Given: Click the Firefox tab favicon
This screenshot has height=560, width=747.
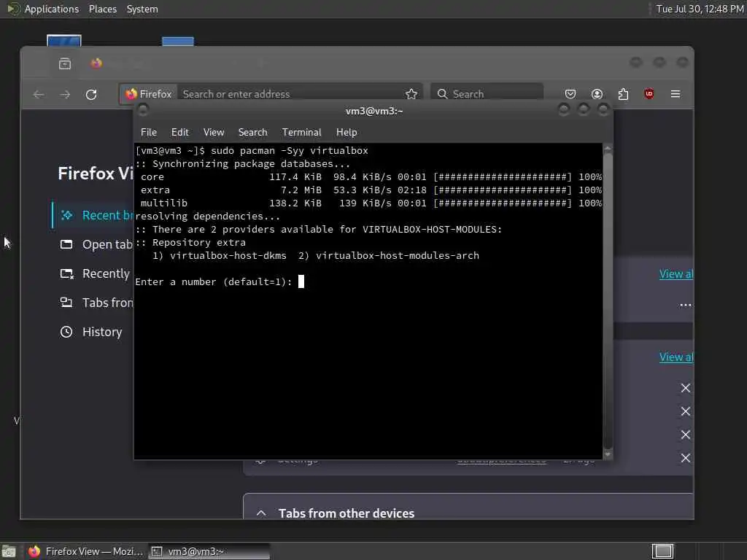Looking at the screenshot, I should 96,63.
